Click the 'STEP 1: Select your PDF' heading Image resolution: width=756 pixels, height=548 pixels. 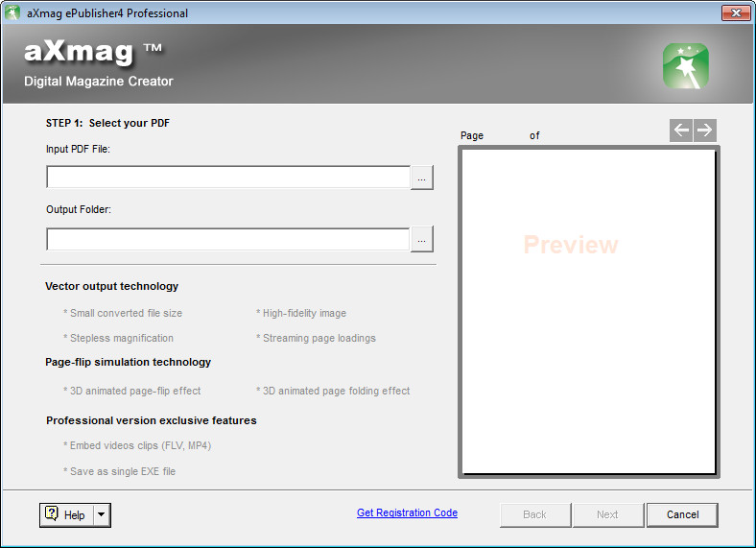point(107,123)
